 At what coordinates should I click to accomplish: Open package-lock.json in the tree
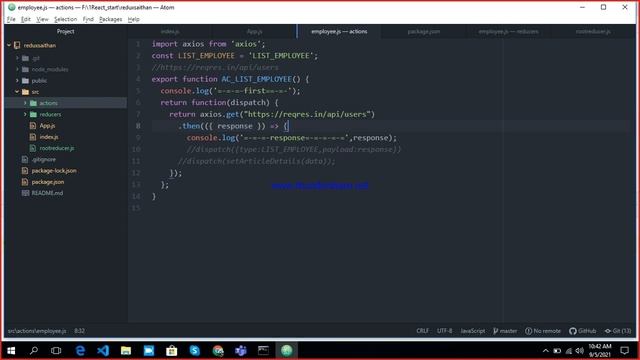[x=54, y=171]
